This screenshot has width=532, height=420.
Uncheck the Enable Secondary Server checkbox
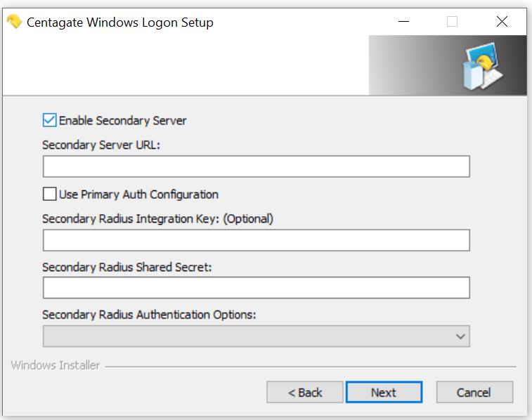[x=50, y=120]
